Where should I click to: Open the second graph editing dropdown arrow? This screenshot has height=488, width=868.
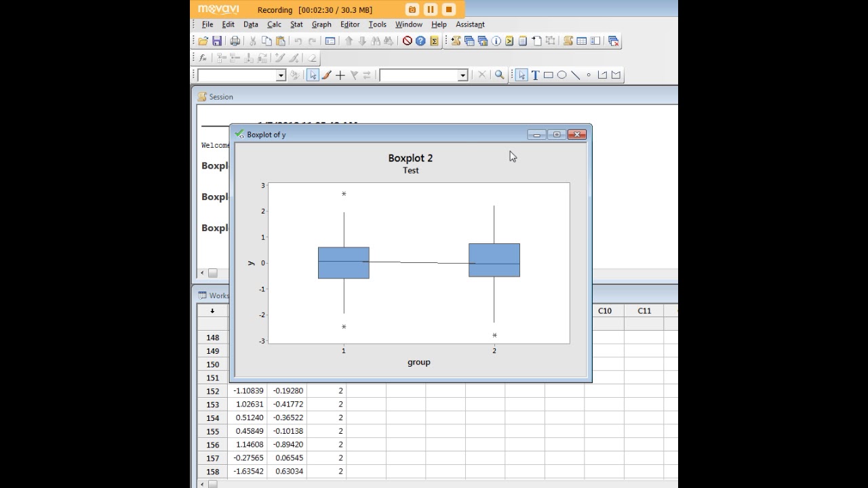tap(462, 75)
